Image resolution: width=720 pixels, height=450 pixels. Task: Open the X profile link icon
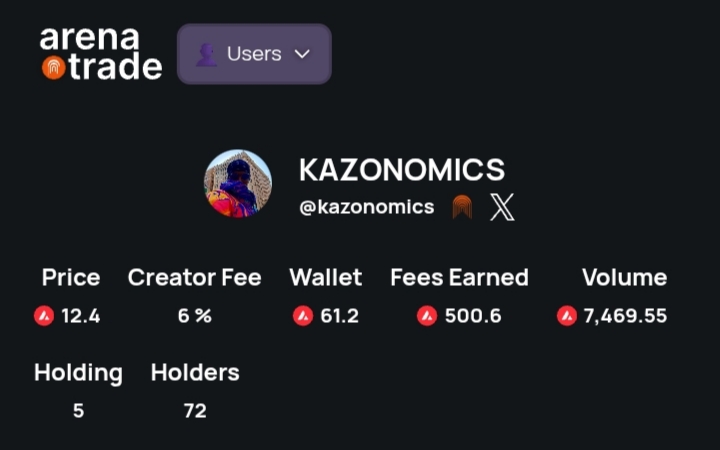click(x=502, y=207)
